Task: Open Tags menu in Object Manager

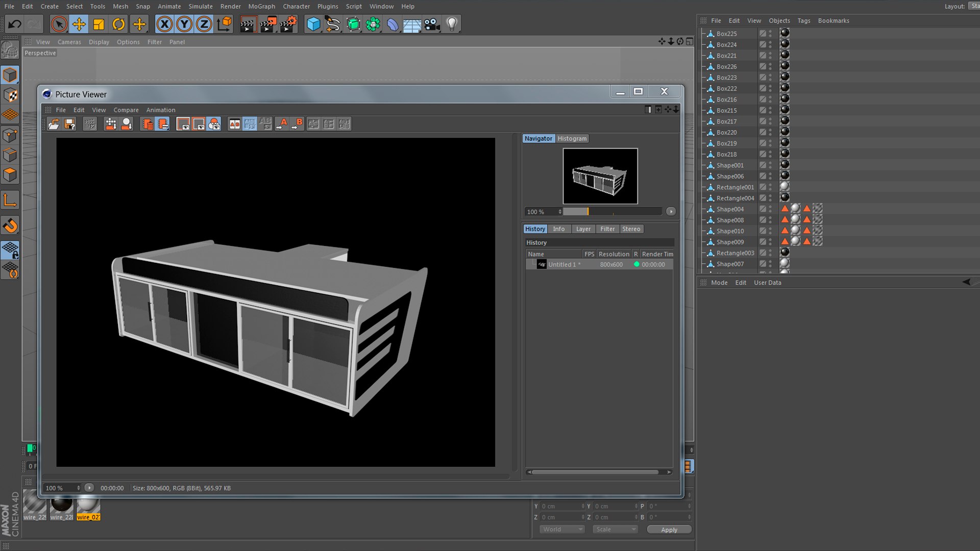Action: tap(804, 21)
